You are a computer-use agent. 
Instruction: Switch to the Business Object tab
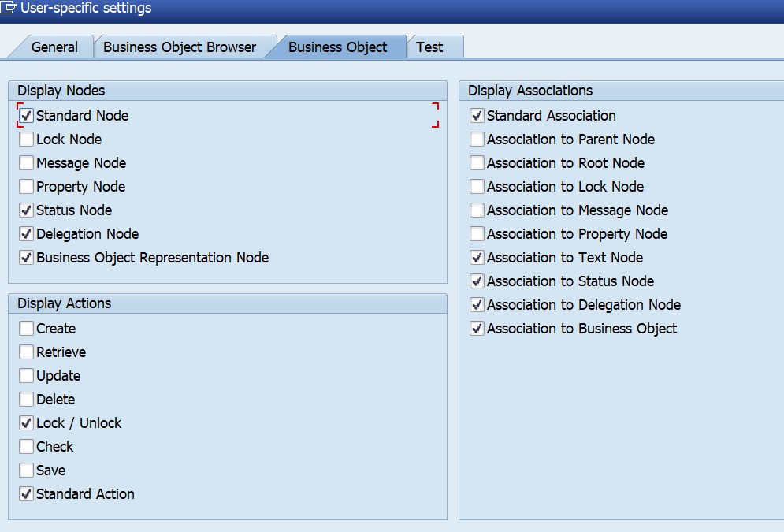click(340, 47)
